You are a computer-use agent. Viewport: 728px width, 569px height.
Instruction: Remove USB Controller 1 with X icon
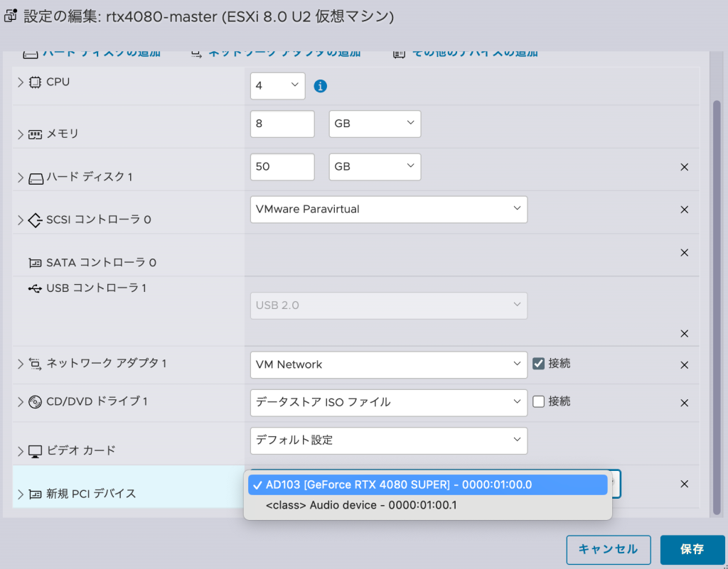pyautogui.click(x=684, y=333)
